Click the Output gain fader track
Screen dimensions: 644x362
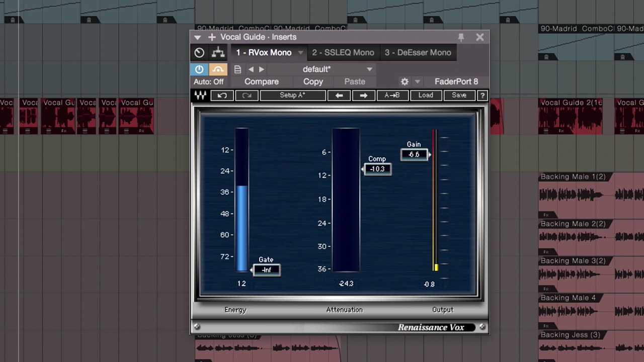click(436, 200)
